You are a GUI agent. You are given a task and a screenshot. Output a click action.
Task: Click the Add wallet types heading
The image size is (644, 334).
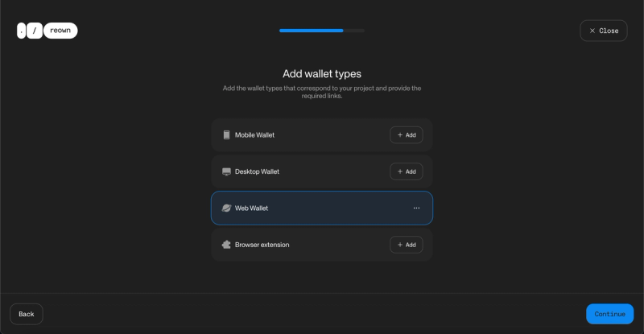[322, 73]
